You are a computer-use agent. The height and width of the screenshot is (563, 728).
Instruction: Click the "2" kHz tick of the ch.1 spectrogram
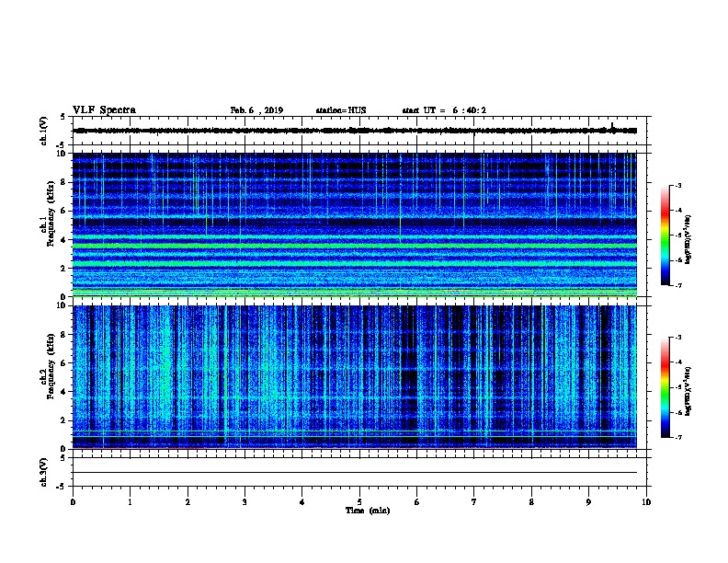65,269
